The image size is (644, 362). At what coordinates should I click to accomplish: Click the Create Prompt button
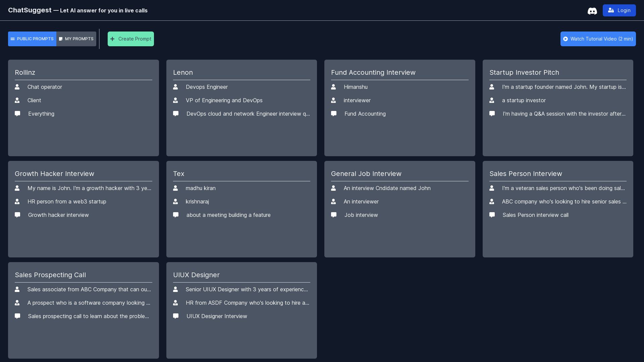(131, 39)
